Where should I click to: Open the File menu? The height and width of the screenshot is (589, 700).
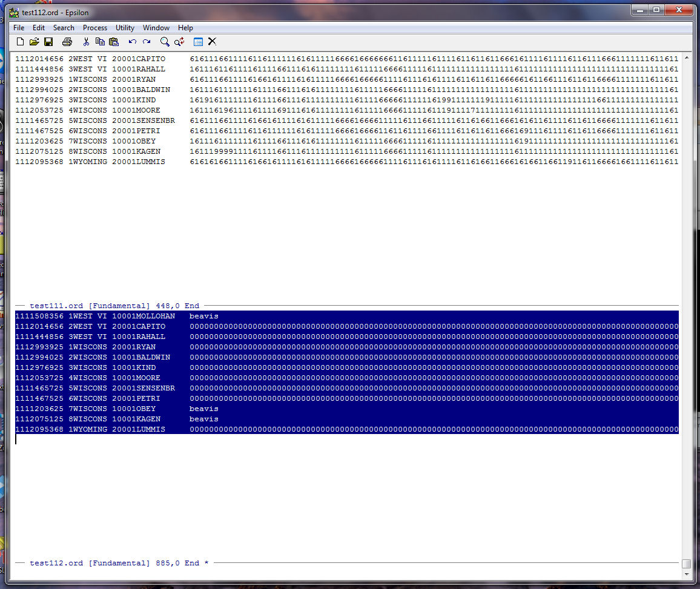pos(19,28)
